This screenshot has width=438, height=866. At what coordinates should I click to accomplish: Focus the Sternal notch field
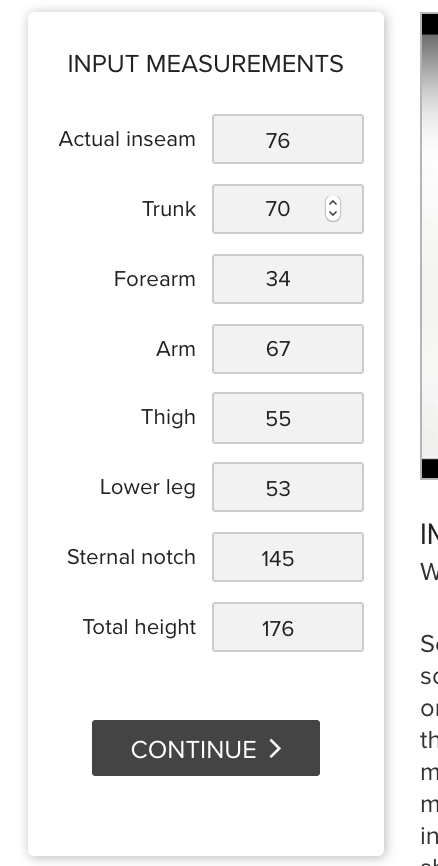click(288, 557)
